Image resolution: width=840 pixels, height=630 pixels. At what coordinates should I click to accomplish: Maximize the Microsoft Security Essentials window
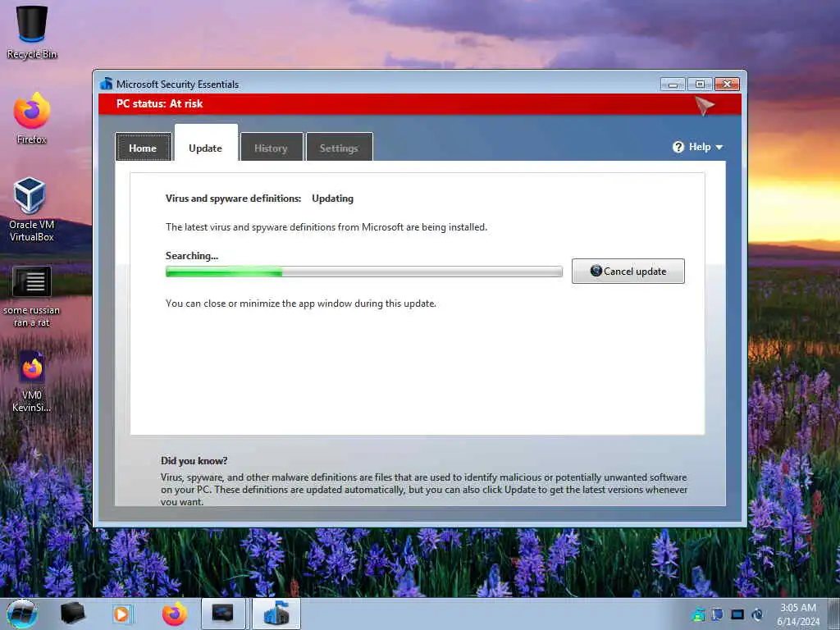(700, 84)
